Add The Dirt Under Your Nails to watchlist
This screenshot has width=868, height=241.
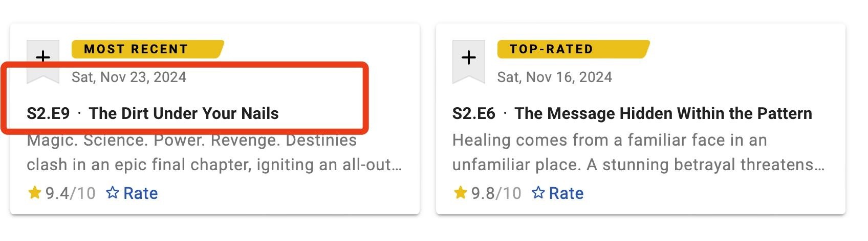(43, 62)
